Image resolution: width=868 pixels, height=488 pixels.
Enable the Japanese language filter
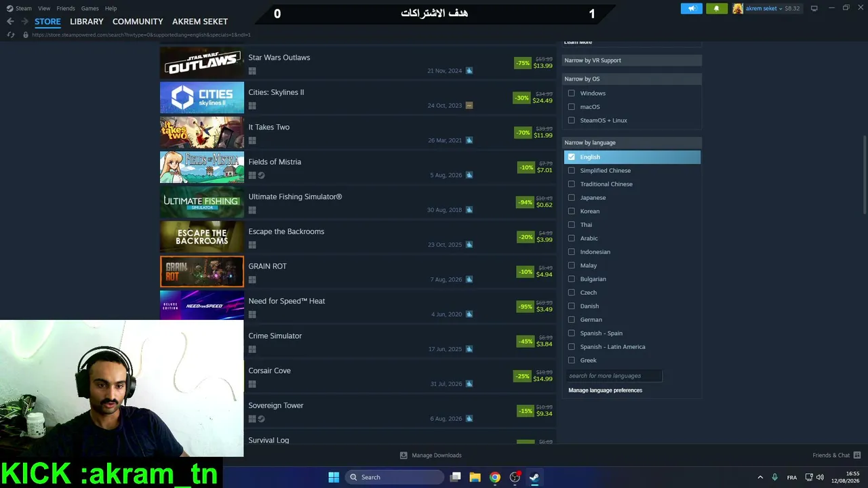(x=572, y=197)
